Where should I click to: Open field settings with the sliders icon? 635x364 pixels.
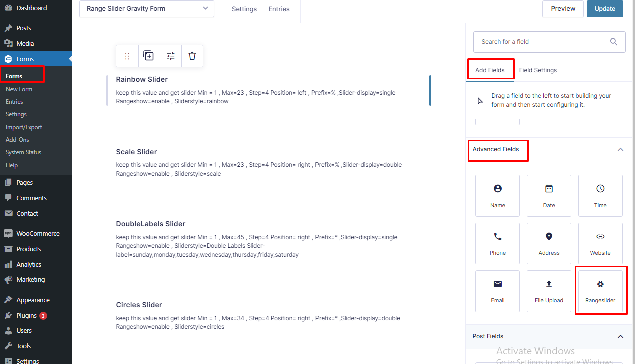pyautogui.click(x=170, y=56)
